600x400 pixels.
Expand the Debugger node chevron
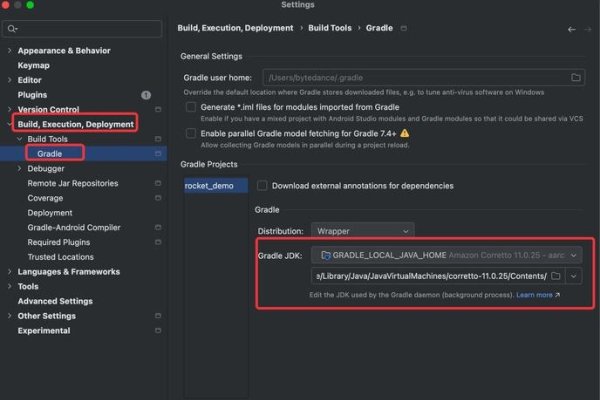pyautogui.click(x=20, y=168)
